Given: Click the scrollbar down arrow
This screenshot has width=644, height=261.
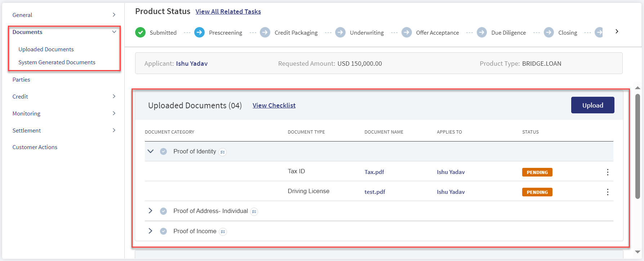Looking at the screenshot, I should (x=638, y=252).
